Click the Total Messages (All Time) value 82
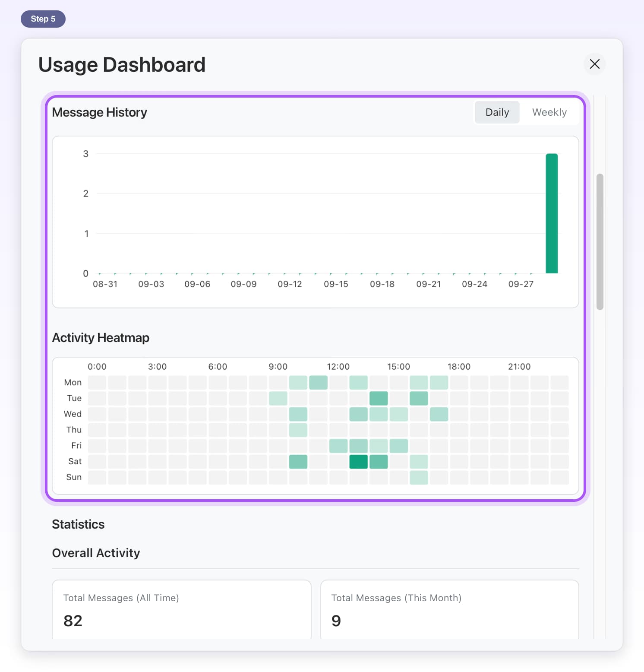 [x=73, y=621]
